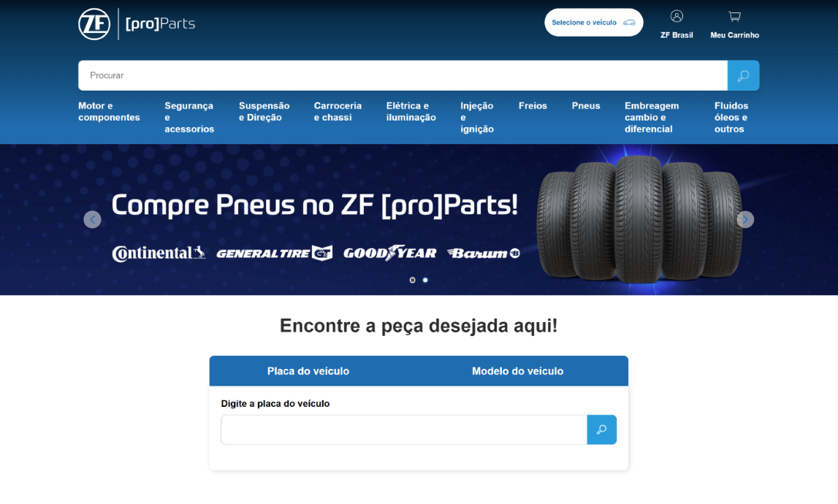Image resolution: width=838 pixels, height=504 pixels.
Task: Click the license plate search magnifier button
Action: tap(601, 429)
